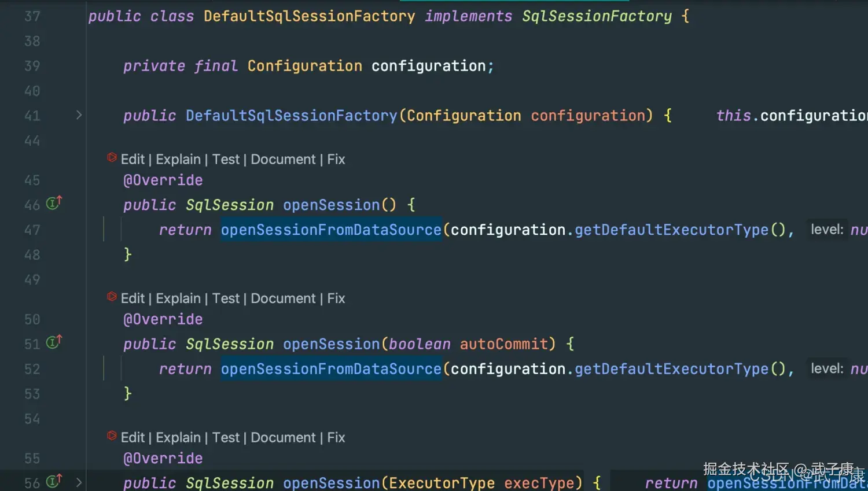868x491 pixels.
Task: Click Test above openSession(ExecutorType execType)
Action: [x=226, y=437]
